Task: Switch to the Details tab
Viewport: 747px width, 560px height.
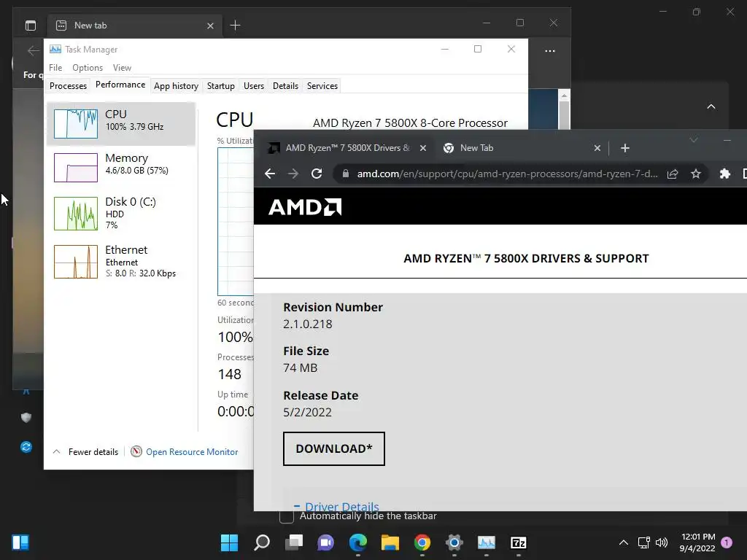Action: (285, 86)
